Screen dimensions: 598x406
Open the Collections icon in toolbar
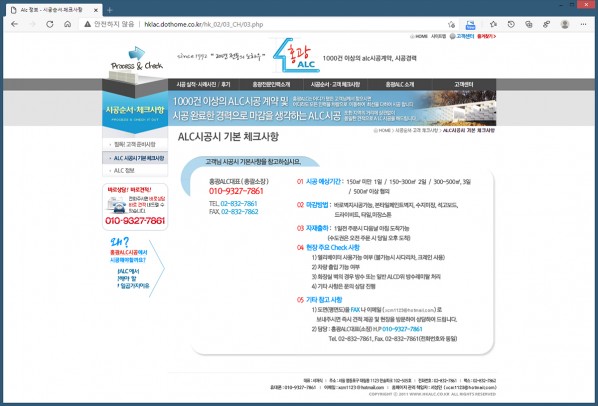point(529,24)
